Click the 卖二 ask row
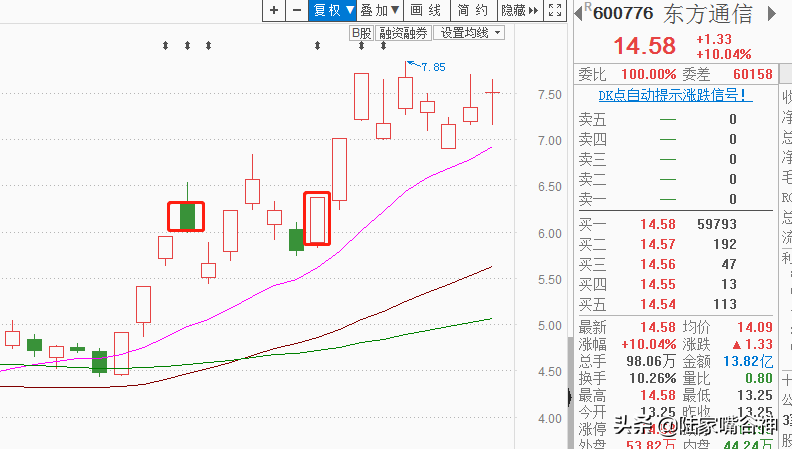792x449 pixels. click(x=675, y=179)
